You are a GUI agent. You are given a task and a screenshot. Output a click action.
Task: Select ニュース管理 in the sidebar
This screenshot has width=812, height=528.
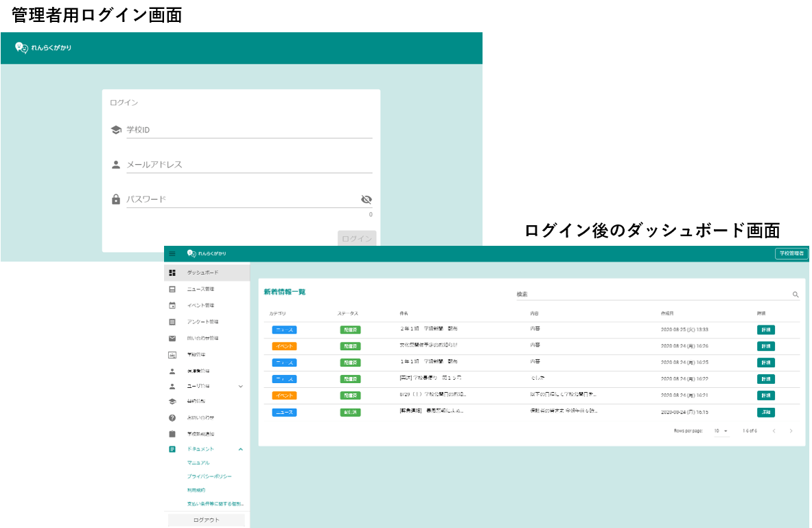pyautogui.click(x=202, y=289)
